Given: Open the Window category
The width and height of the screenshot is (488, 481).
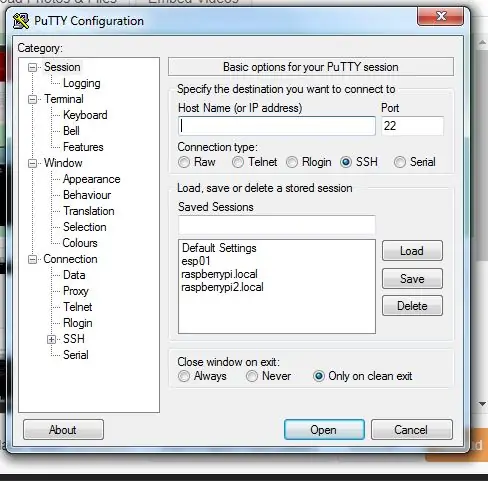Looking at the screenshot, I should 63,163.
